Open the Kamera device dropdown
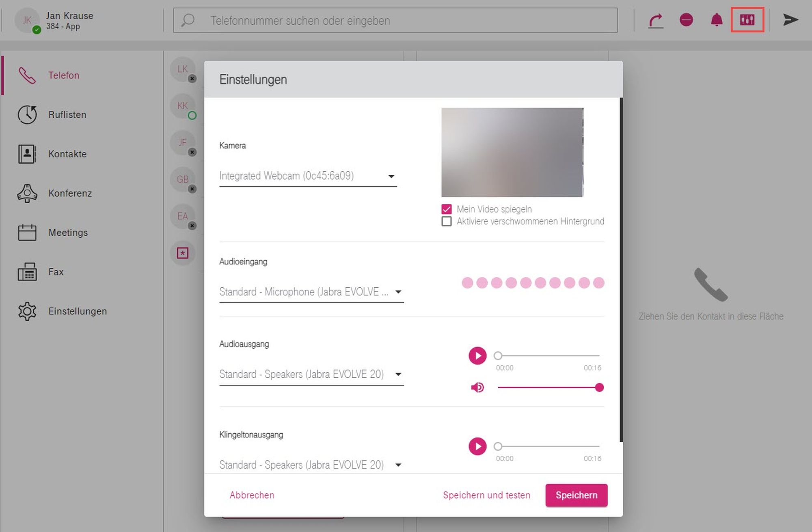Viewport: 812px width, 532px height. click(308, 176)
